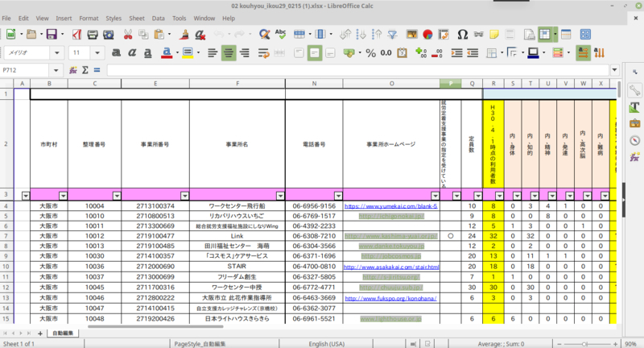The width and height of the screenshot is (644, 348).
Task: Toggle Align Left
Action: coord(213,53)
